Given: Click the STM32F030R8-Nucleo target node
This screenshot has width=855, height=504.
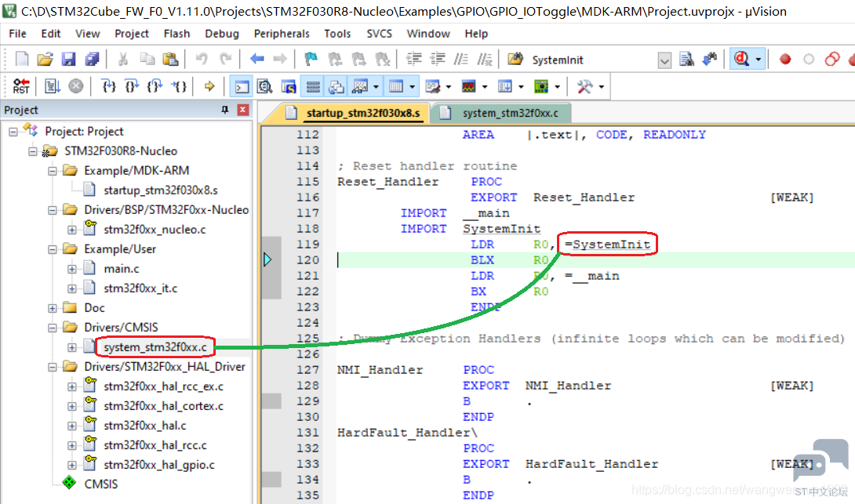Looking at the screenshot, I should coord(121,151).
